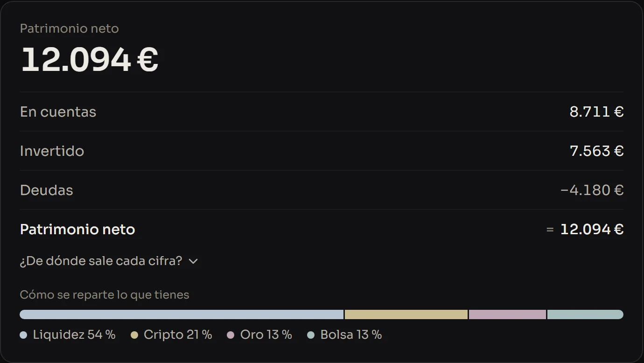The width and height of the screenshot is (644, 363).
Task: Click the Liquidez legend color dot
Action: tap(23, 335)
